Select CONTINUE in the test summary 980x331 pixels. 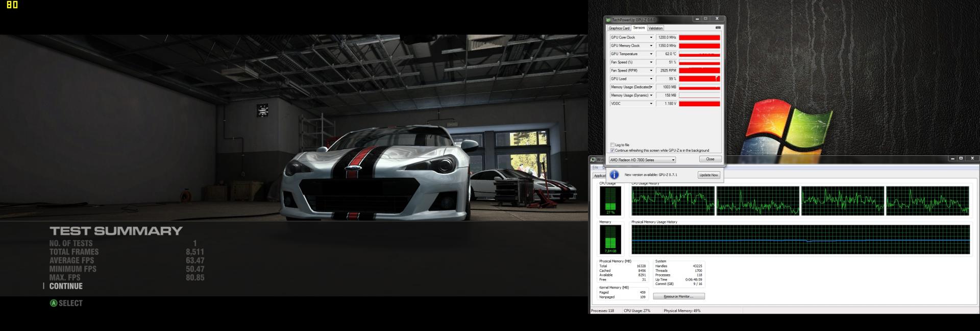(x=66, y=286)
